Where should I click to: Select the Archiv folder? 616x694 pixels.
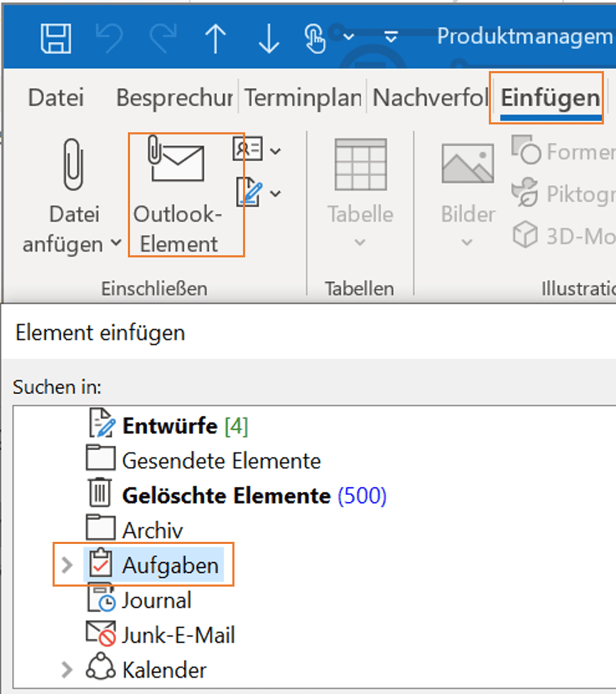coord(134,530)
